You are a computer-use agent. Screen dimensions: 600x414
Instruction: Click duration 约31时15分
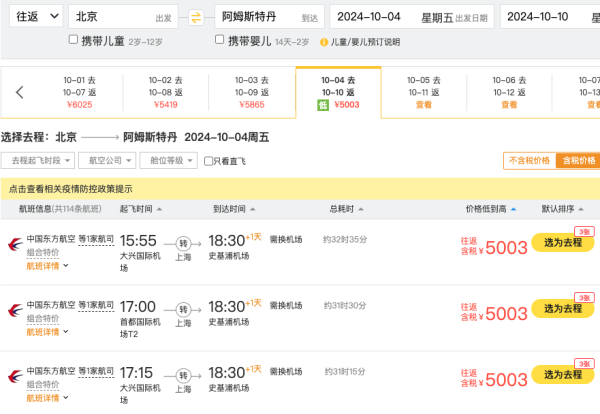click(x=345, y=372)
